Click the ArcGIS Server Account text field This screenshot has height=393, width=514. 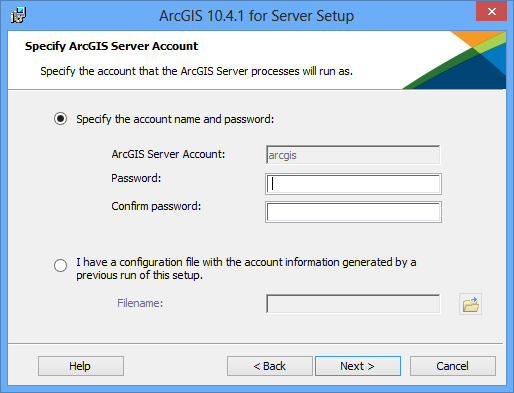353,155
